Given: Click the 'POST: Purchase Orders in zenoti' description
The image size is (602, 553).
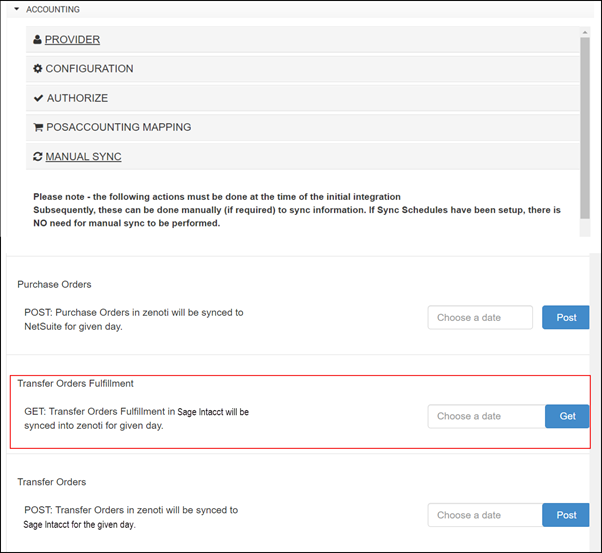Looking at the screenshot, I should tap(134, 320).
